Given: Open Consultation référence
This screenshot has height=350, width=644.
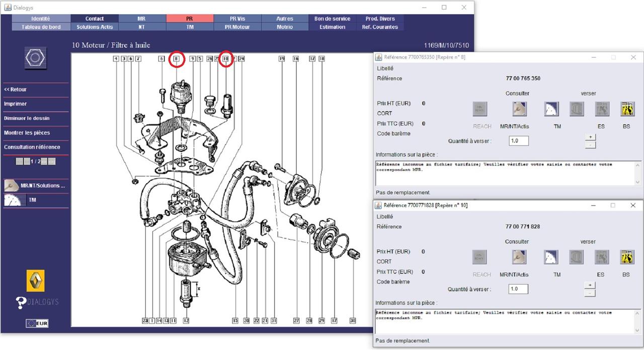Looking at the screenshot, I should pyautogui.click(x=32, y=147).
